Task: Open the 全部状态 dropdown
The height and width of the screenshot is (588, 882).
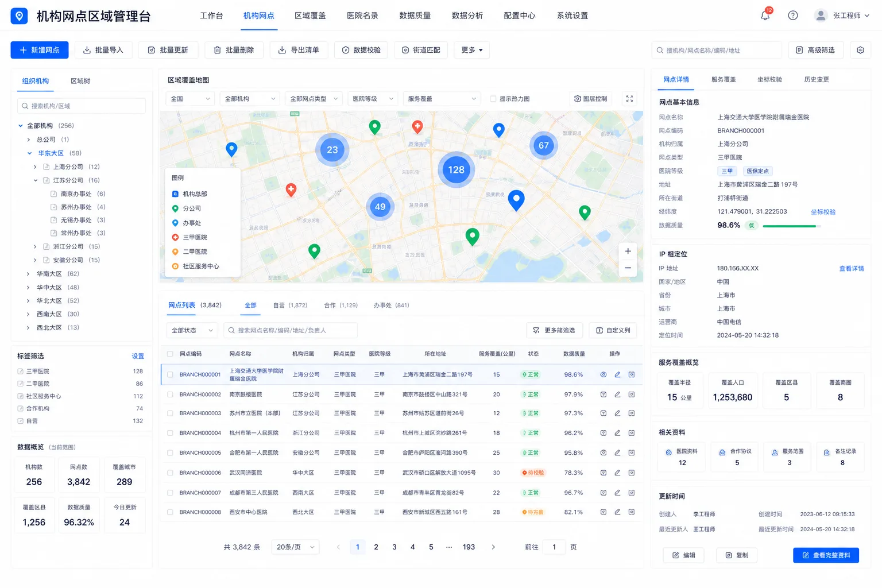Action: 192,330
